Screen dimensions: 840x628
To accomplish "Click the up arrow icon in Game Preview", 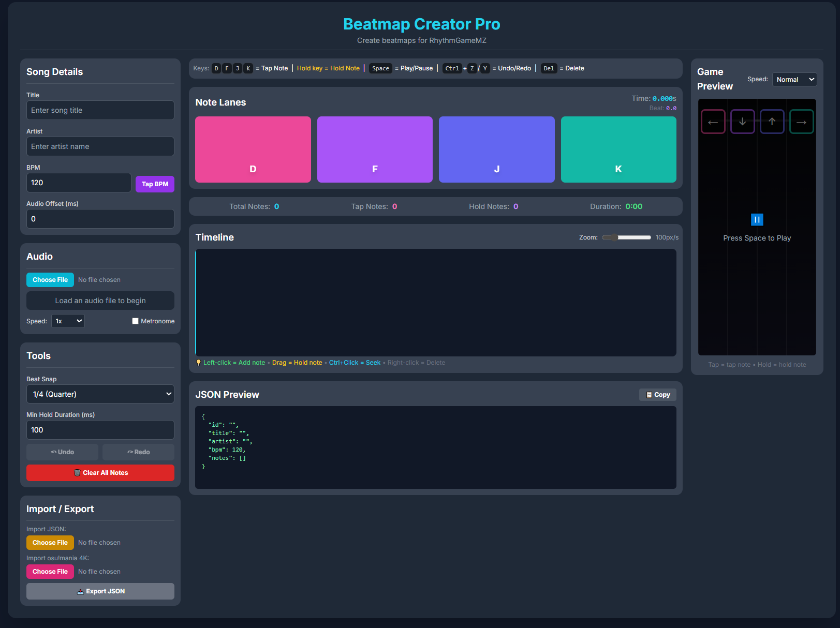I will tap(772, 121).
